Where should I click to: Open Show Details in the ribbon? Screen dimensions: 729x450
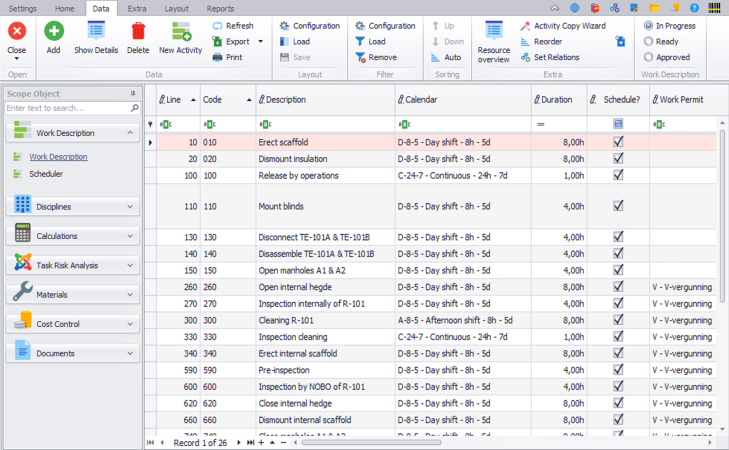(96, 32)
